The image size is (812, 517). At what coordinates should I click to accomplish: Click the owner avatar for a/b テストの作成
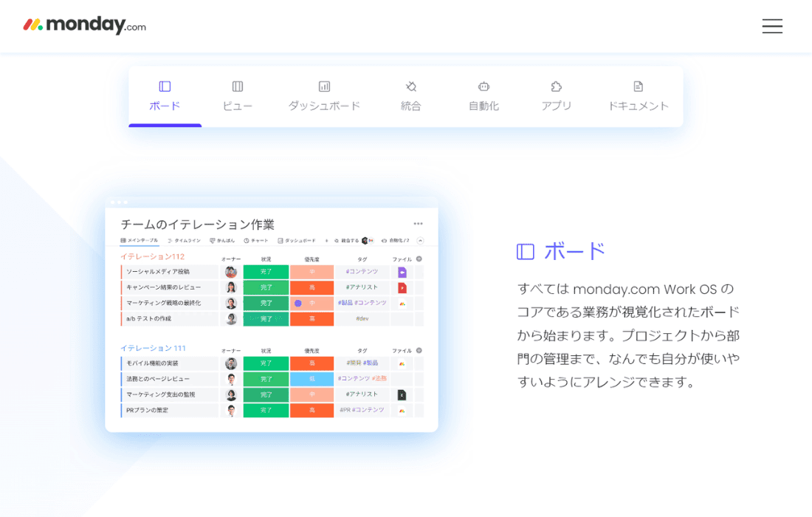(x=231, y=318)
